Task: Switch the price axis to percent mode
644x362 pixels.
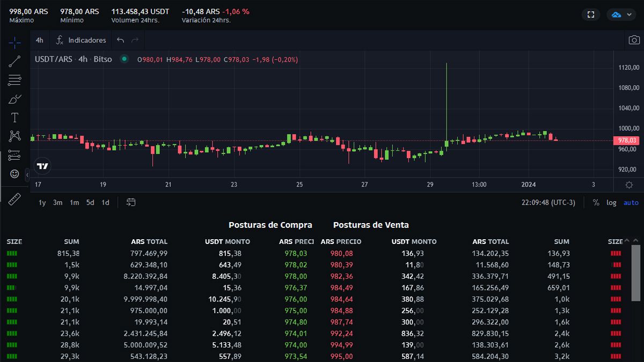Action: [x=596, y=203]
